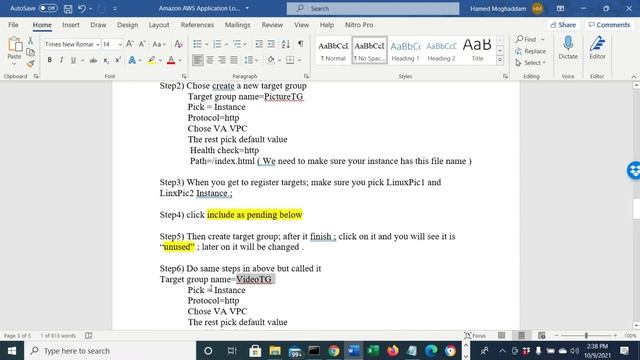The image size is (640, 360).
Task: Clear all formatting icon
Action: [178, 44]
